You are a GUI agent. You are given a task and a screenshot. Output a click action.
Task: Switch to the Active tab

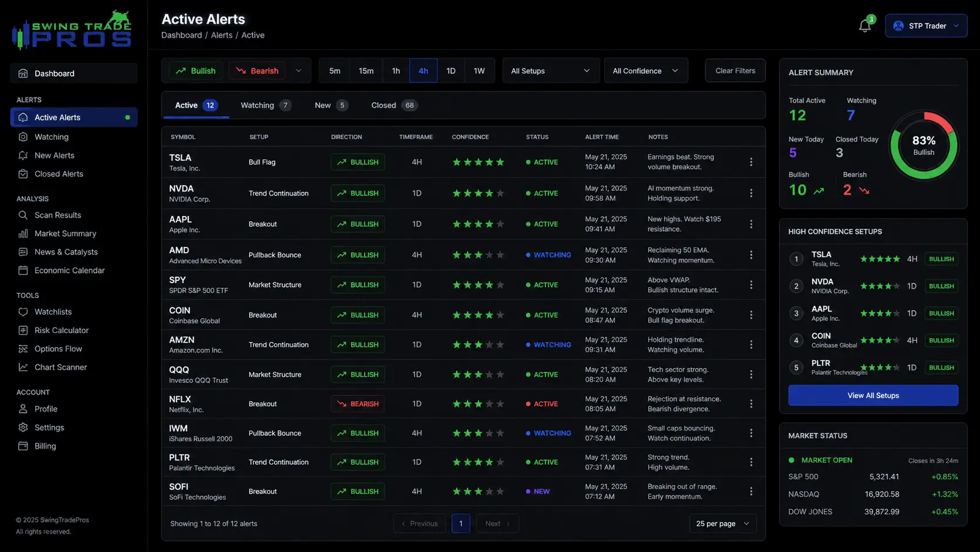click(x=196, y=106)
